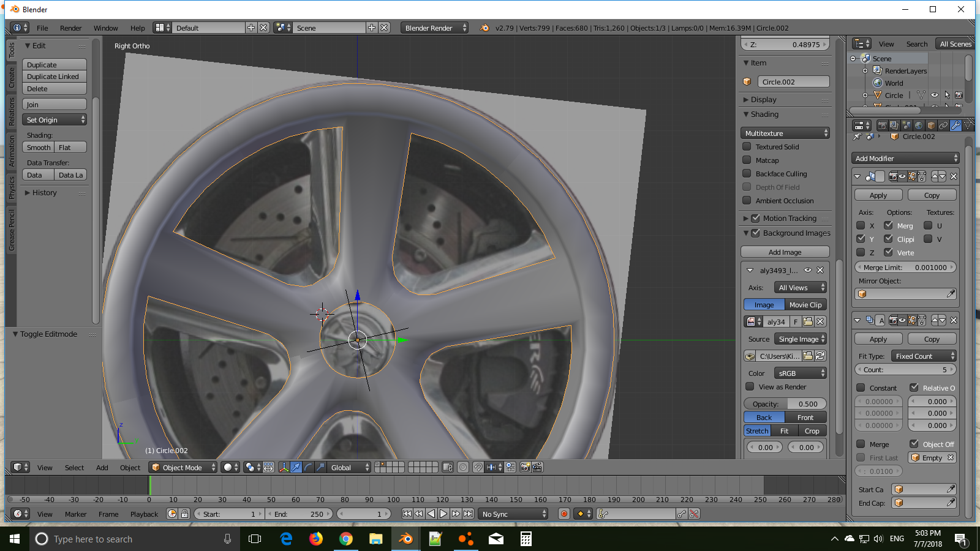
Task: Apply the Mirror modifier
Action: pyautogui.click(x=878, y=195)
